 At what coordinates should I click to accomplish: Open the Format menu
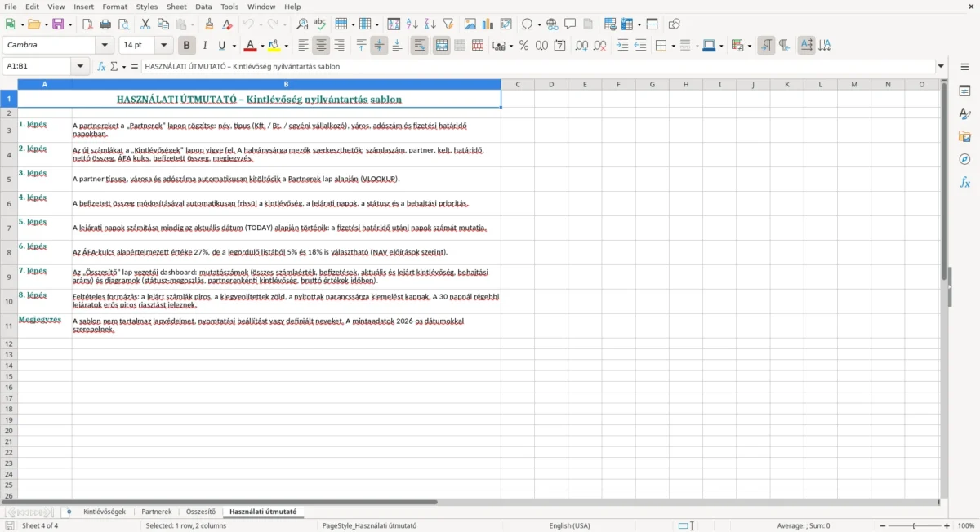[x=115, y=7]
